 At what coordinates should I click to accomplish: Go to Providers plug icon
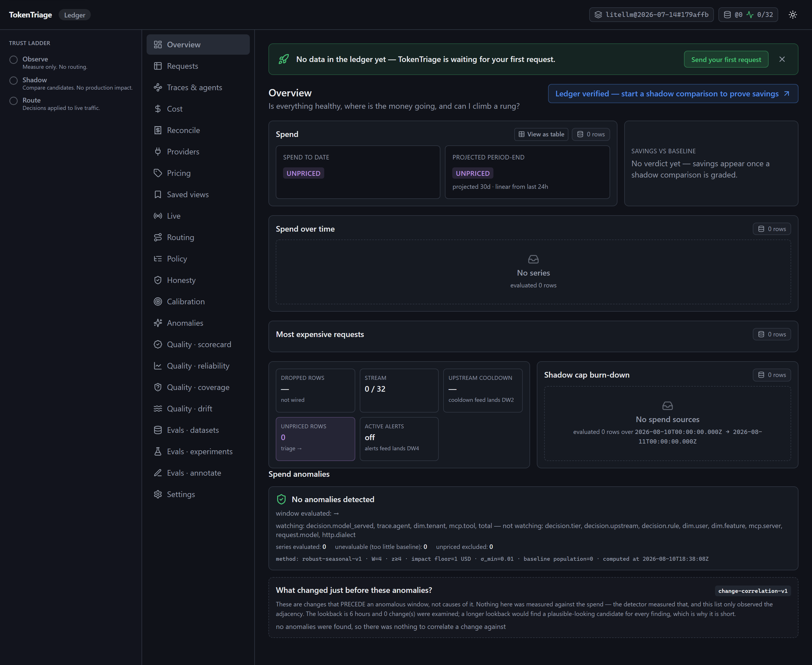[158, 152]
